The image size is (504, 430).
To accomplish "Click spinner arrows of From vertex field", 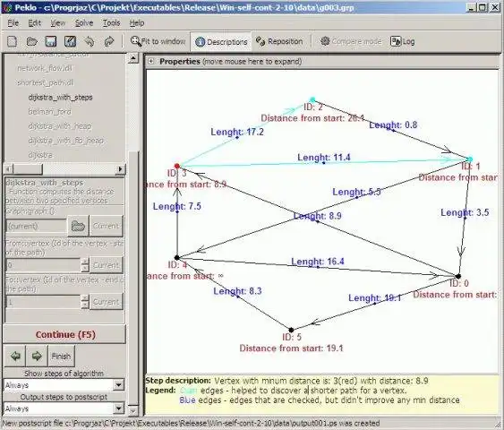I will coord(85,265).
